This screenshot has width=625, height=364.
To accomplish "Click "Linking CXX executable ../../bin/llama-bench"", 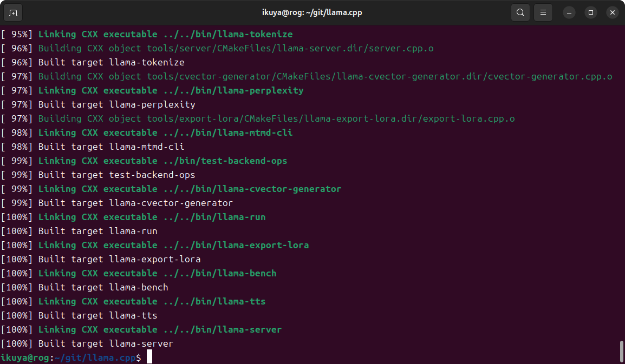I will tap(158, 274).
